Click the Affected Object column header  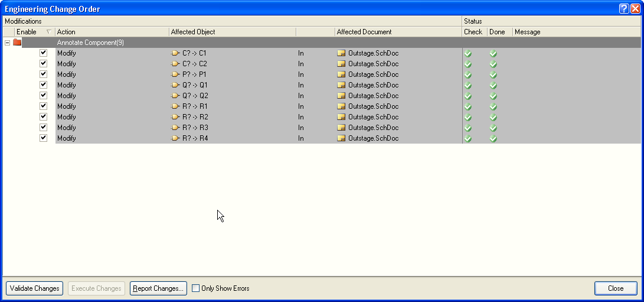[x=233, y=32]
